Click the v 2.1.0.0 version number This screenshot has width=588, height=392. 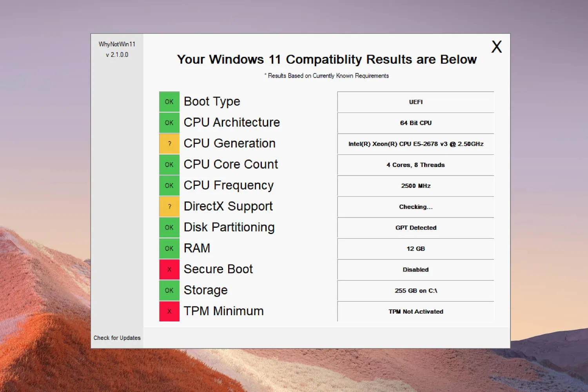click(x=117, y=55)
